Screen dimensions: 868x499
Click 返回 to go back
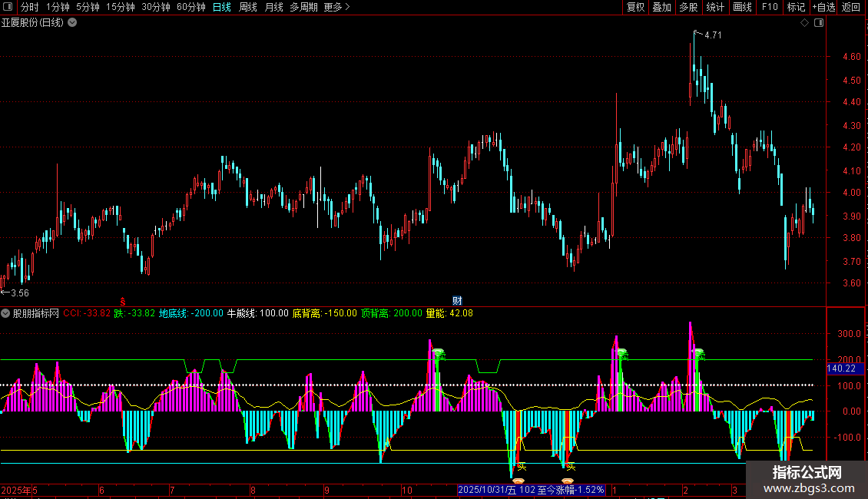[851, 7]
